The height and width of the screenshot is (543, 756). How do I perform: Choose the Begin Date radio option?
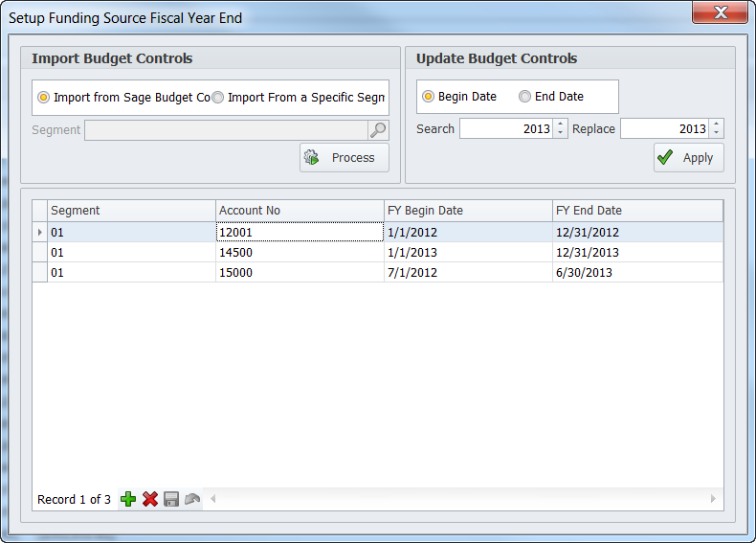tap(428, 97)
